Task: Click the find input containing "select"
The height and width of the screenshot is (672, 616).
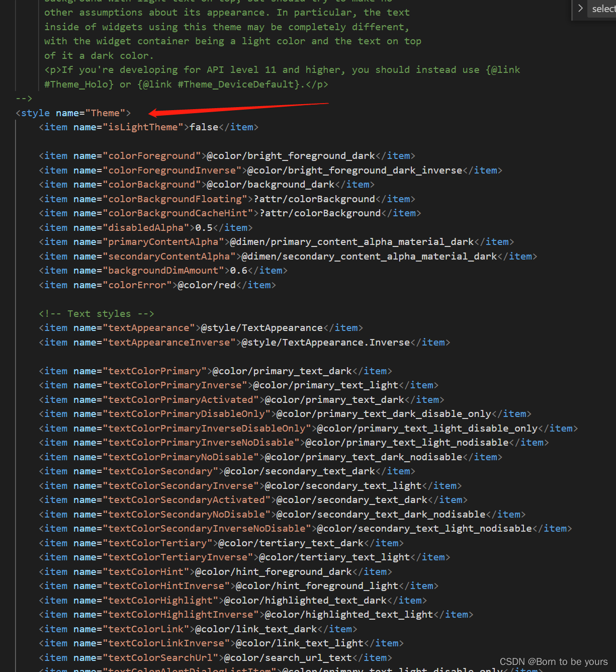Action: coord(602,9)
